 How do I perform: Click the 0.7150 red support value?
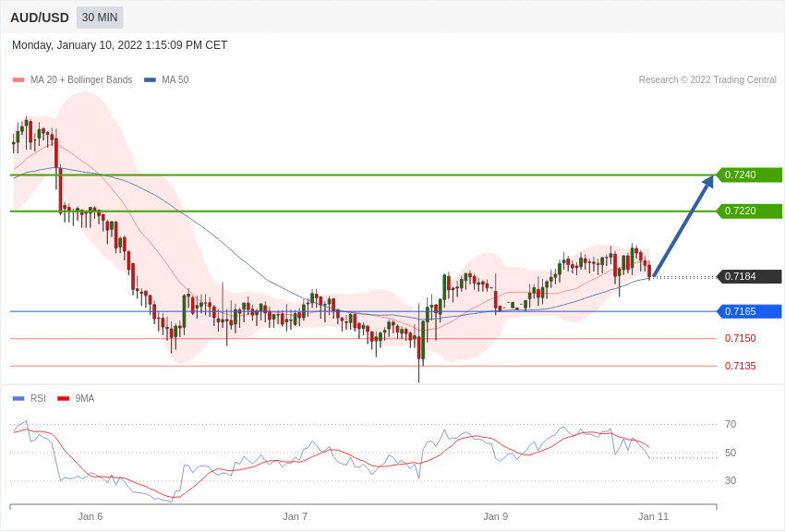tap(741, 338)
